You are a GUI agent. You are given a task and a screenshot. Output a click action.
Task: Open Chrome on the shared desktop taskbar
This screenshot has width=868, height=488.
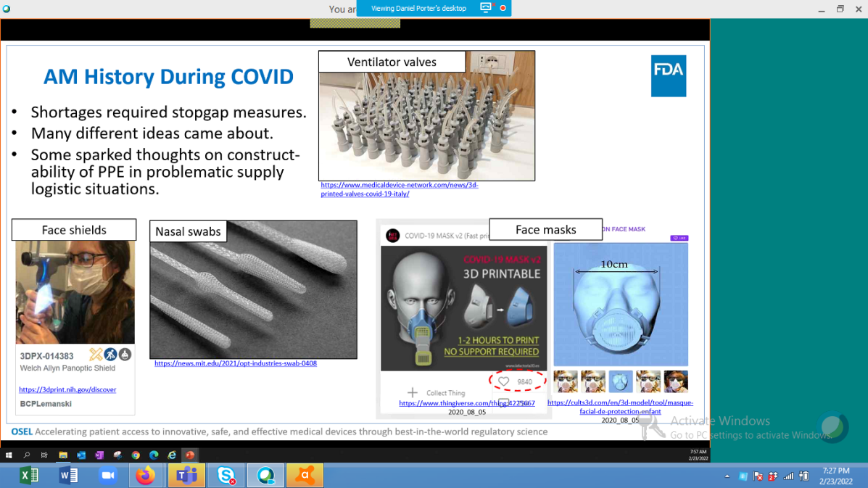click(136, 455)
